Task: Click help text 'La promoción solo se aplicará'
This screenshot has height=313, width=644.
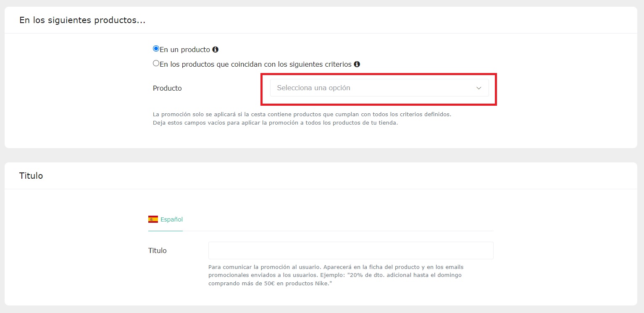Action: coord(302,114)
